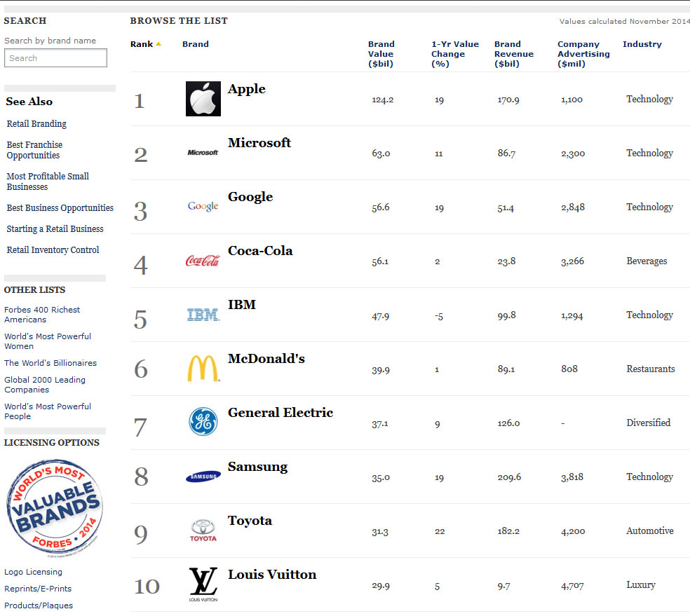Sort the list by Rank column
Image resolution: width=690 pixels, height=616 pixels.
(142, 44)
